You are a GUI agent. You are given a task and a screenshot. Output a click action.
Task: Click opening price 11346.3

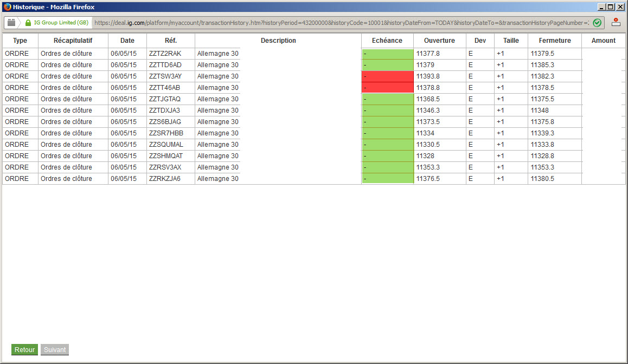[x=428, y=110]
